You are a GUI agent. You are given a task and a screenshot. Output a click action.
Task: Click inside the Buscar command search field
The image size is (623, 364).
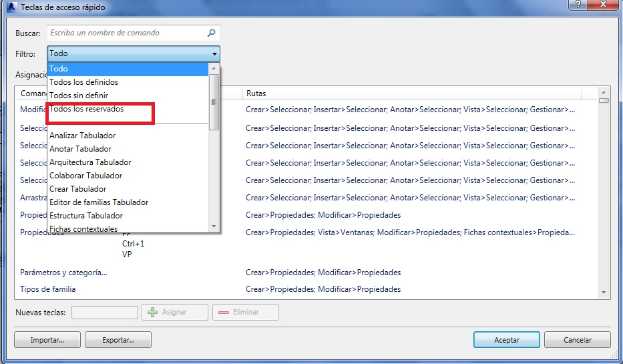126,33
